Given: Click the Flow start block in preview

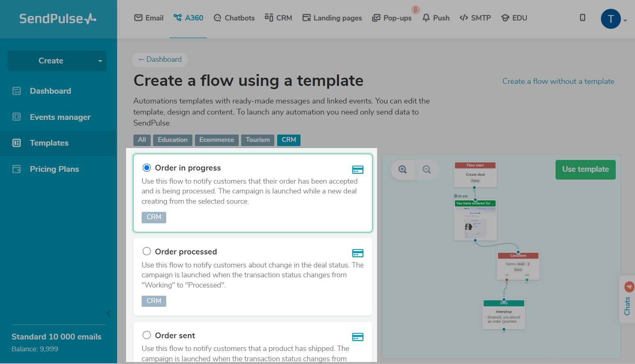Looking at the screenshot, I should pos(475,174).
